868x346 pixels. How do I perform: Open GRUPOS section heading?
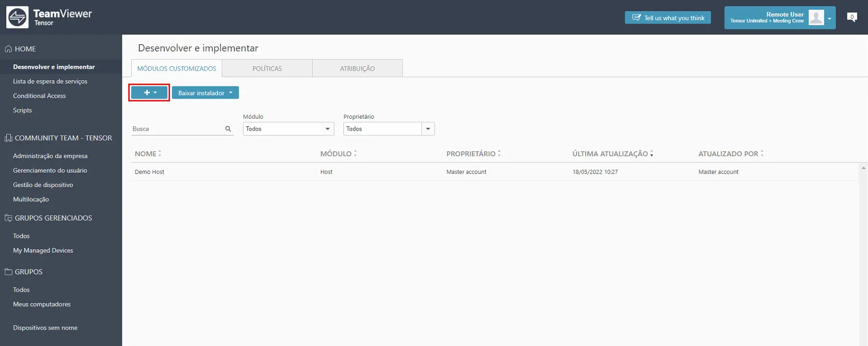pos(28,272)
